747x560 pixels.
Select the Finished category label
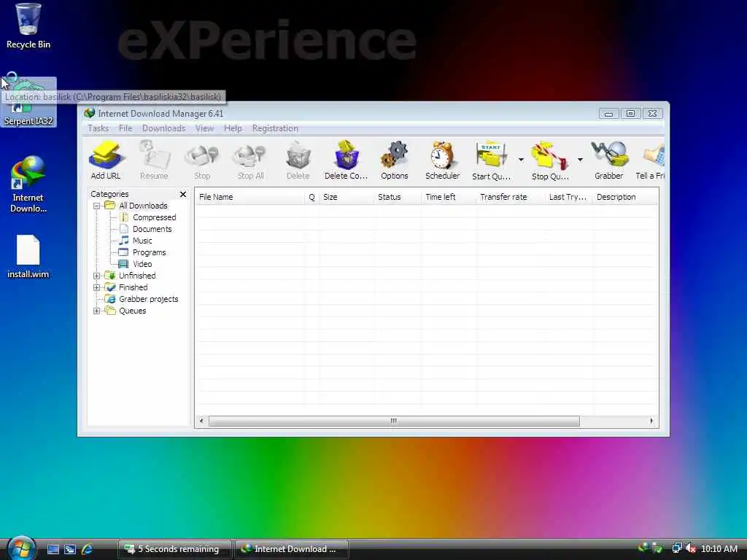[x=133, y=287]
